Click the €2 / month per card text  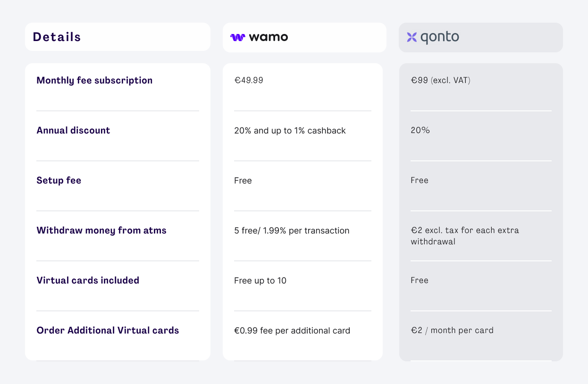(452, 330)
